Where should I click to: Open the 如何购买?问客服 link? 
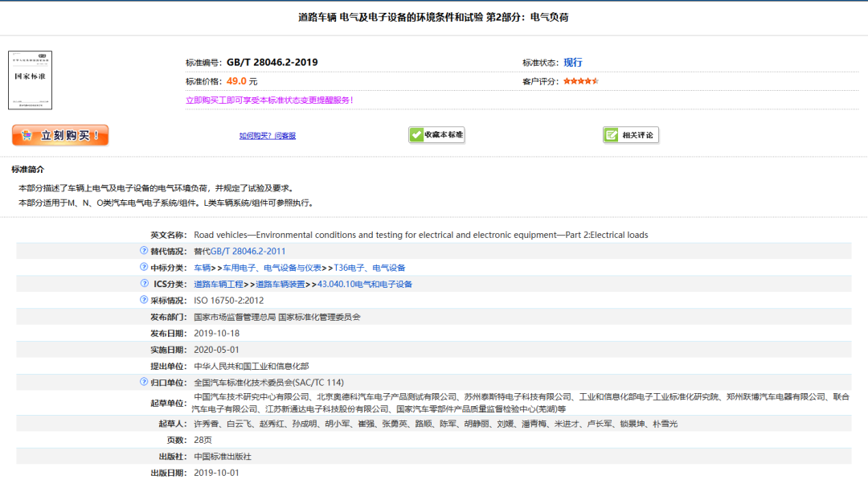(267, 136)
